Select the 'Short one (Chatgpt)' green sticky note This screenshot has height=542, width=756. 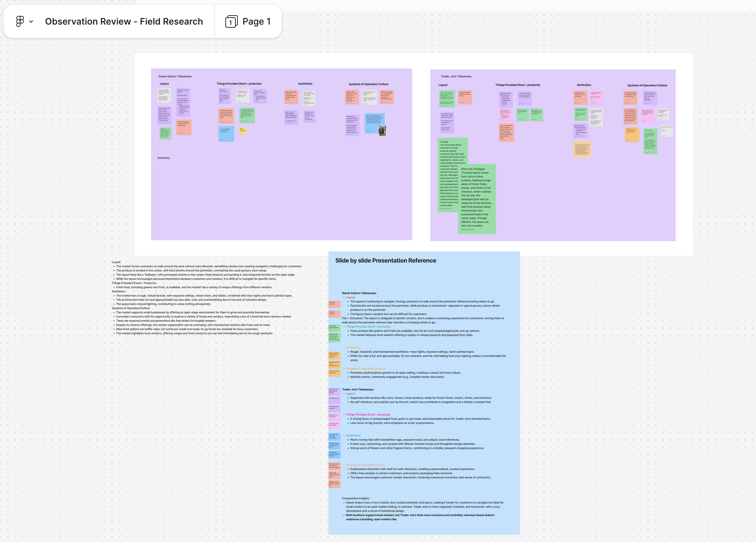click(x=478, y=199)
